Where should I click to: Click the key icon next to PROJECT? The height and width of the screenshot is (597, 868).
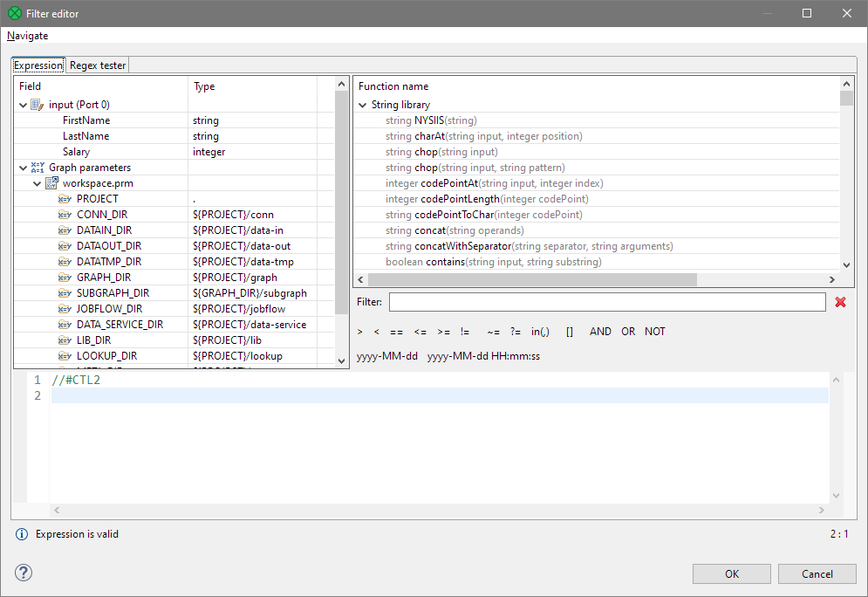pos(65,198)
